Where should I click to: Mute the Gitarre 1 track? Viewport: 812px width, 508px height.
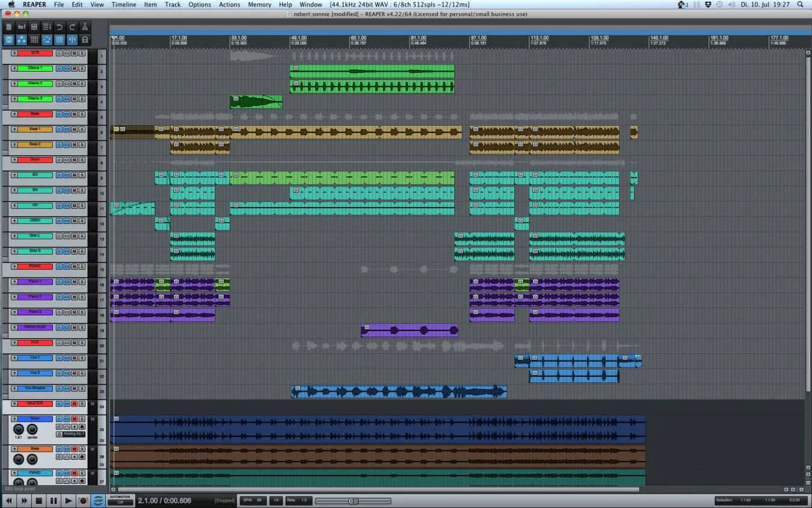74,69
